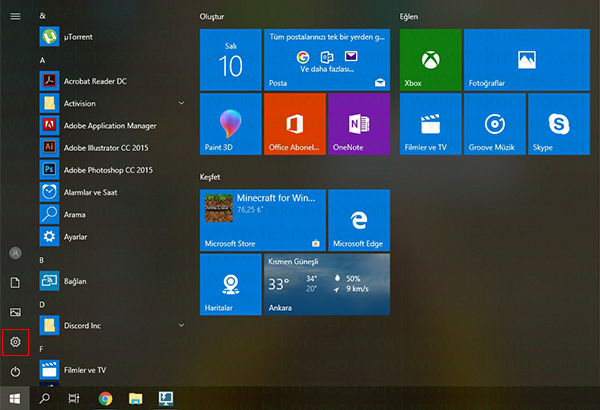600x410 pixels.
Task: Open Settings gear in Start sidebar
Action: [x=15, y=342]
